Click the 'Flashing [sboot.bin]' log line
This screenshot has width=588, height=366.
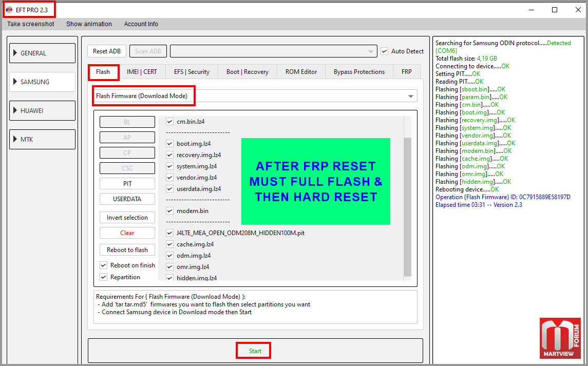point(470,89)
